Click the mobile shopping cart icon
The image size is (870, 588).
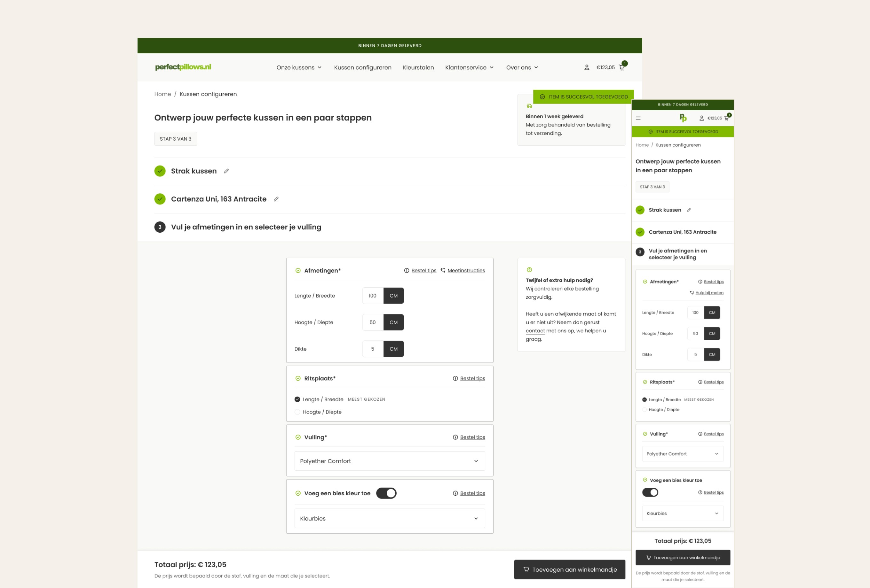point(726,118)
